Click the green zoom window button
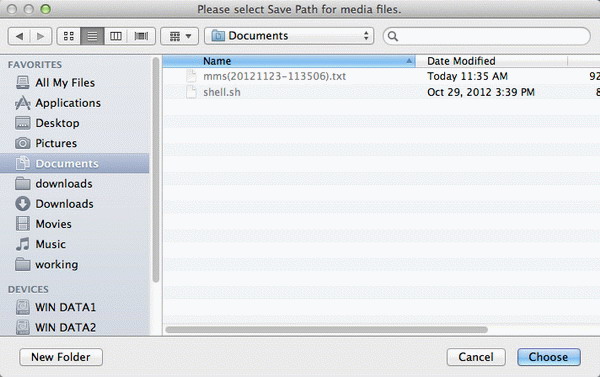 coord(46,9)
